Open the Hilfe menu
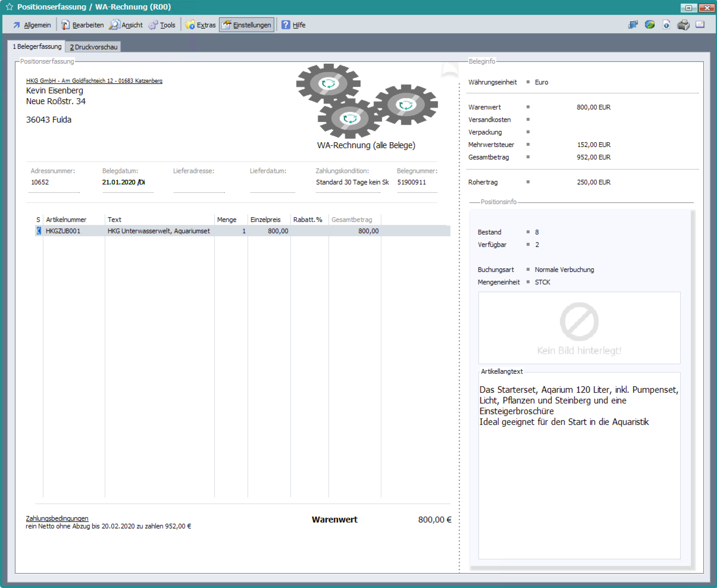The image size is (717, 588). [294, 25]
